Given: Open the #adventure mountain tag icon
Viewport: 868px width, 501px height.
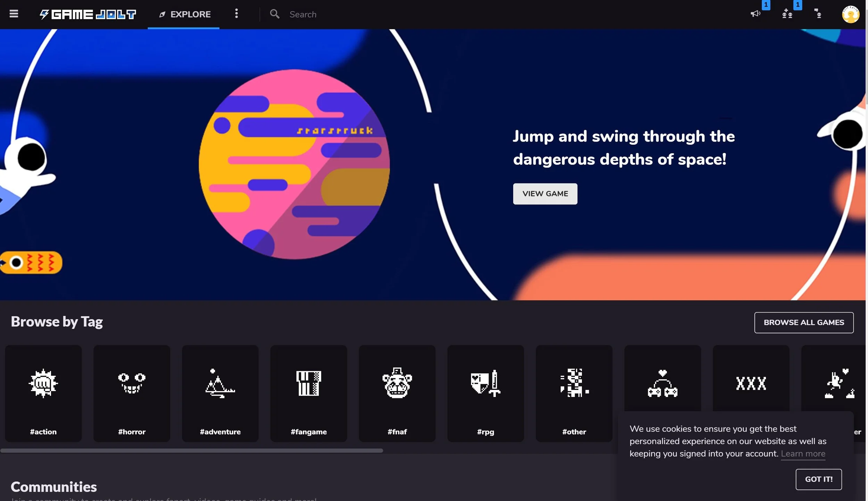Looking at the screenshot, I should tap(220, 383).
